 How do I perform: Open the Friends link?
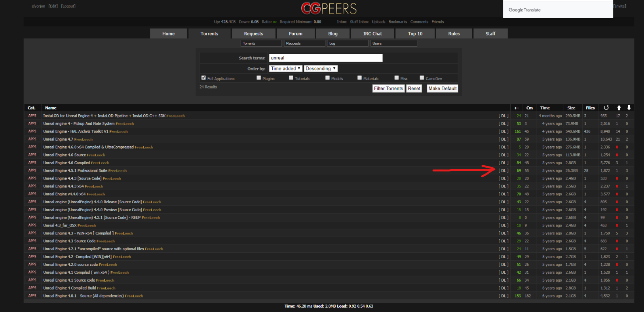pos(437,22)
